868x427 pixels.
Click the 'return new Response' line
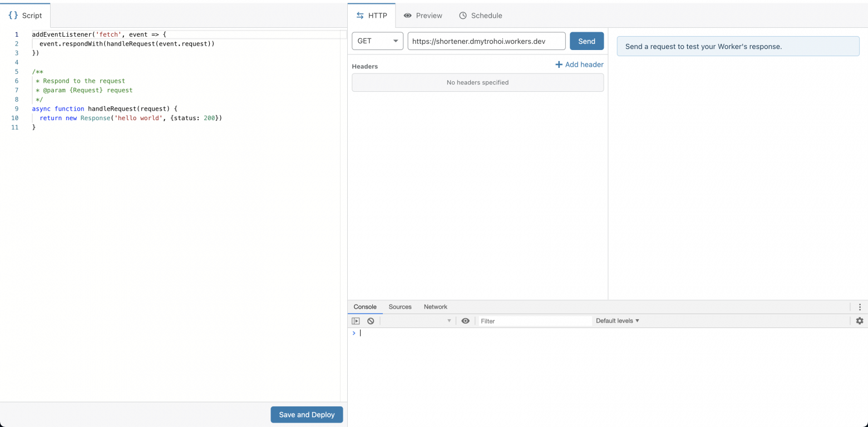pyautogui.click(x=131, y=118)
